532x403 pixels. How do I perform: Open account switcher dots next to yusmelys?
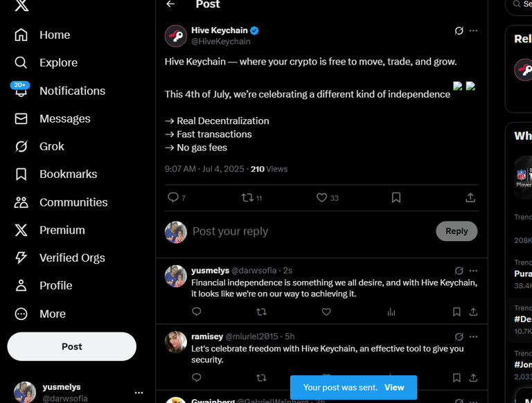(x=139, y=393)
